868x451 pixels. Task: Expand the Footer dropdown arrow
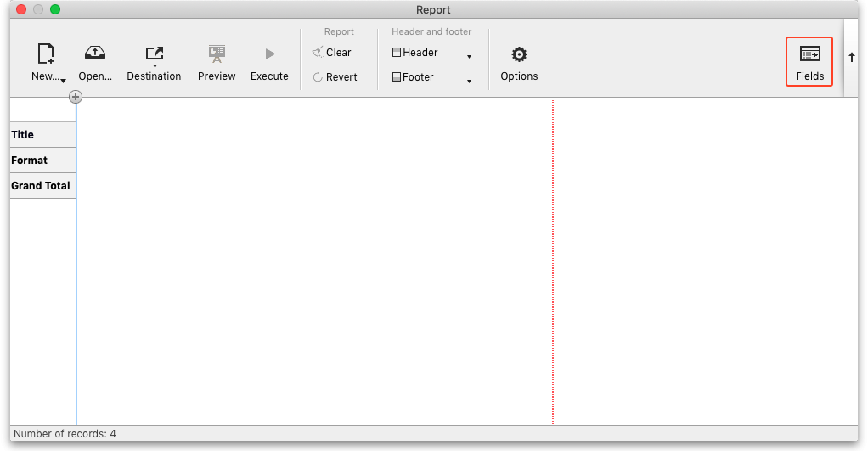469,82
